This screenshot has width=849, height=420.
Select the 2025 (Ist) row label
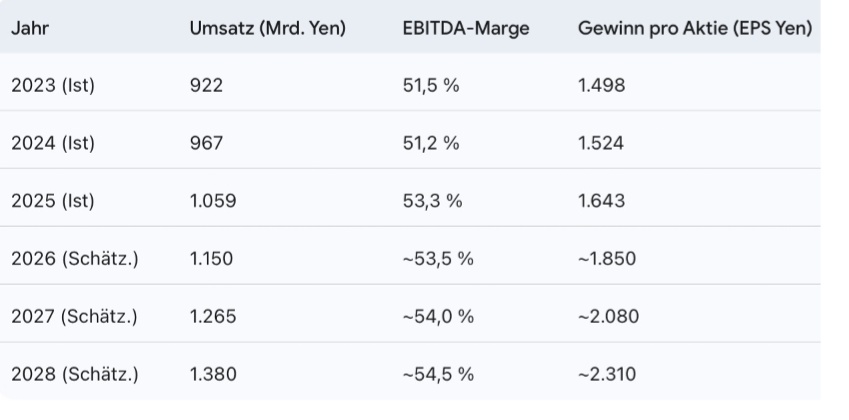(x=52, y=201)
